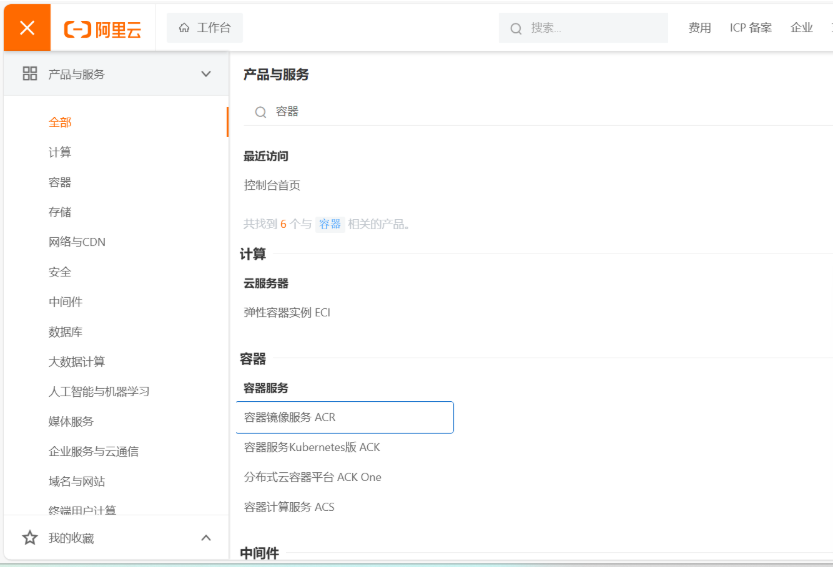
Task: Click the search icon in product filter box
Action: [x=260, y=112]
